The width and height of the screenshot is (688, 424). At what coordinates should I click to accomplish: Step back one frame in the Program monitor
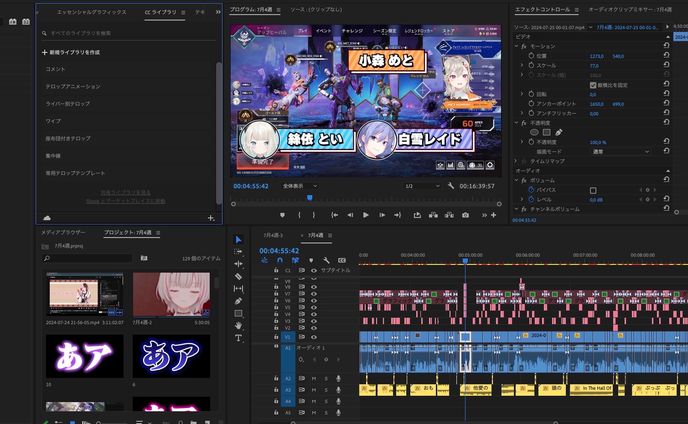click(x=350, y=215)
